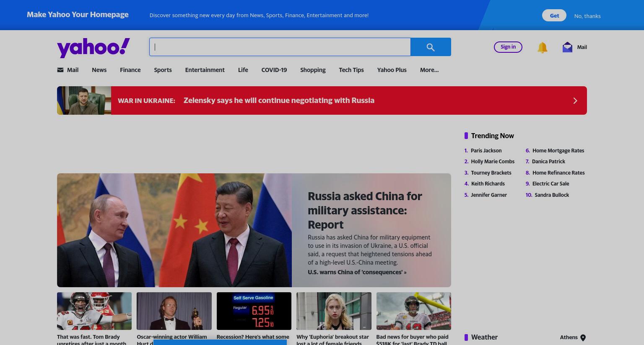Open trending topic Tourney Brackets

(x=491, y=173)
